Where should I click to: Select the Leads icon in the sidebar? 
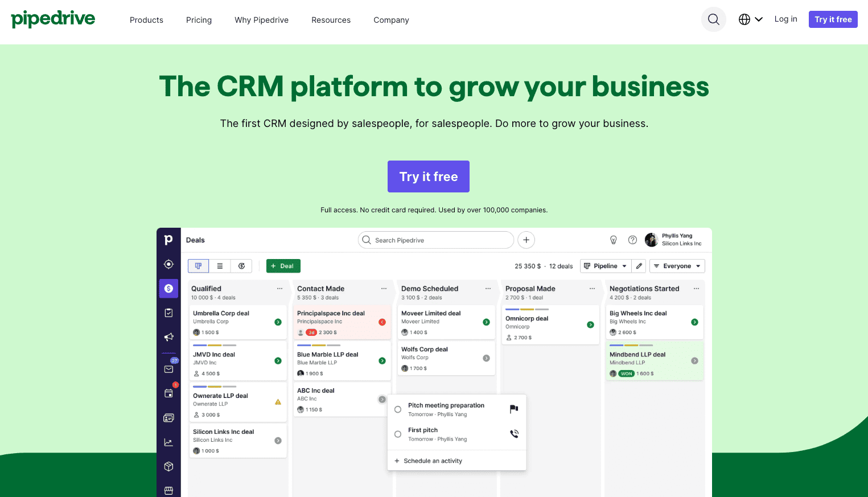point(168,264)
